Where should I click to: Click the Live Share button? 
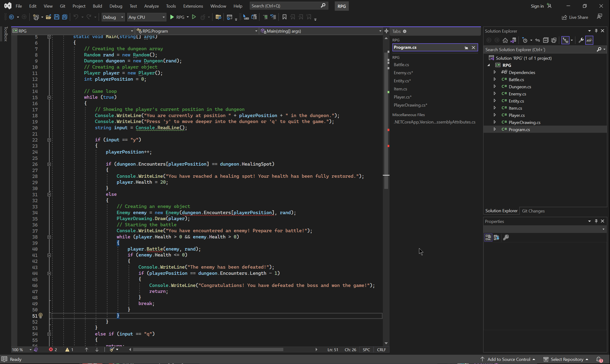(x=575, y=17)
